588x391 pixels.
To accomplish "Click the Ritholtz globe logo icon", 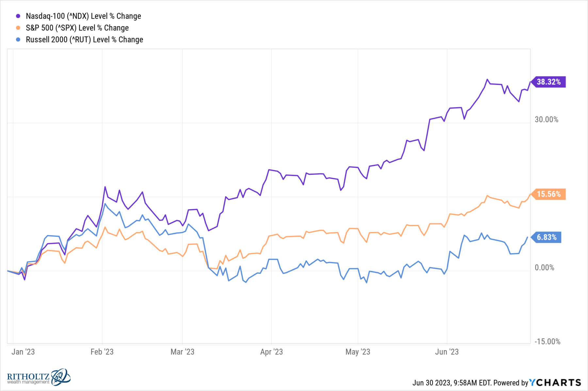I will (60, 377).
